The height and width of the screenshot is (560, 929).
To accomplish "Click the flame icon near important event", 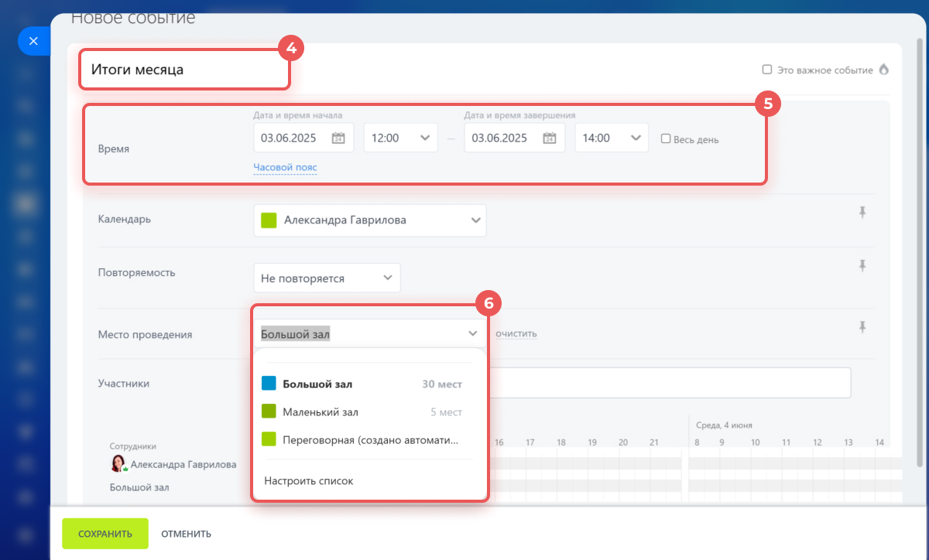I will 883,70.
